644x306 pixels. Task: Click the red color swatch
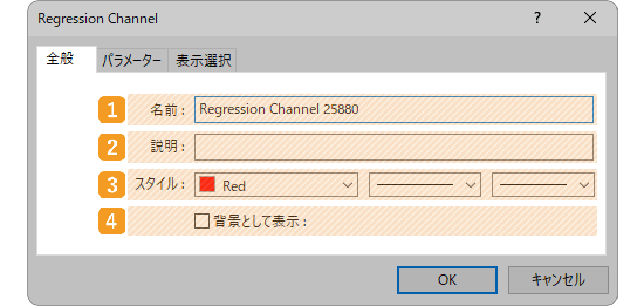point(207,185)
